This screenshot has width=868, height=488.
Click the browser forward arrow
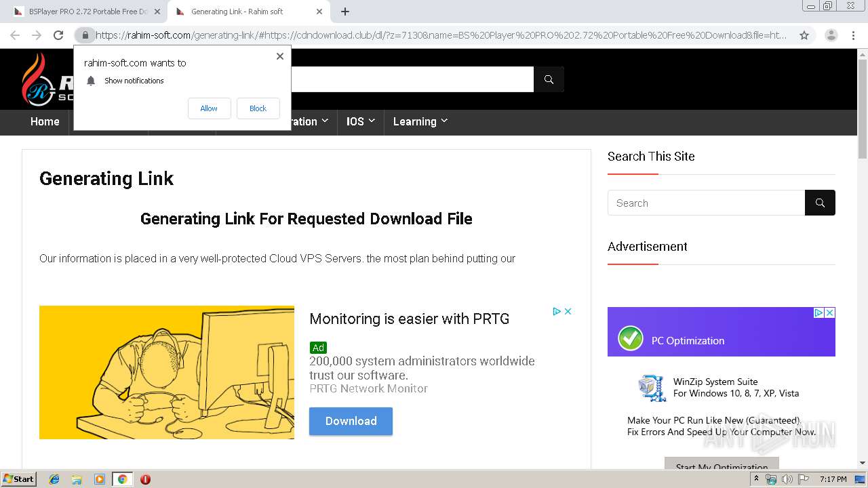pos(37,35)
